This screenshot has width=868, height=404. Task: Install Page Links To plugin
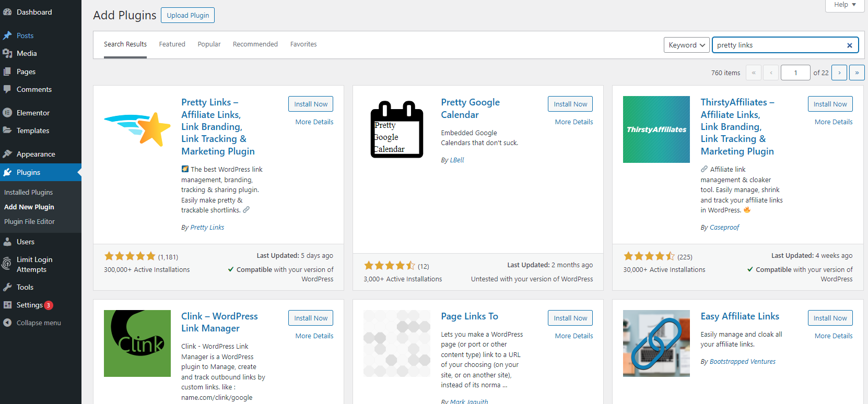click(570, 318)
